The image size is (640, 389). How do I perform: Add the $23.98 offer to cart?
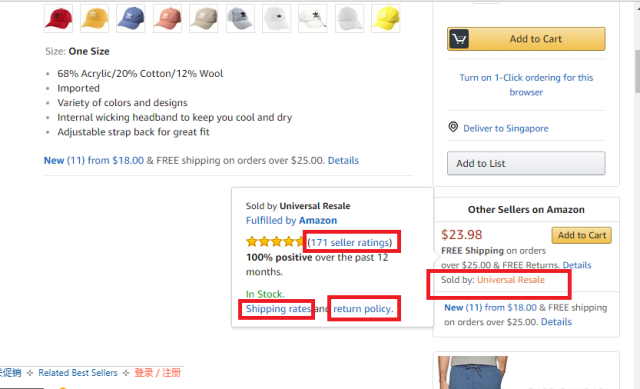(582, 235)
